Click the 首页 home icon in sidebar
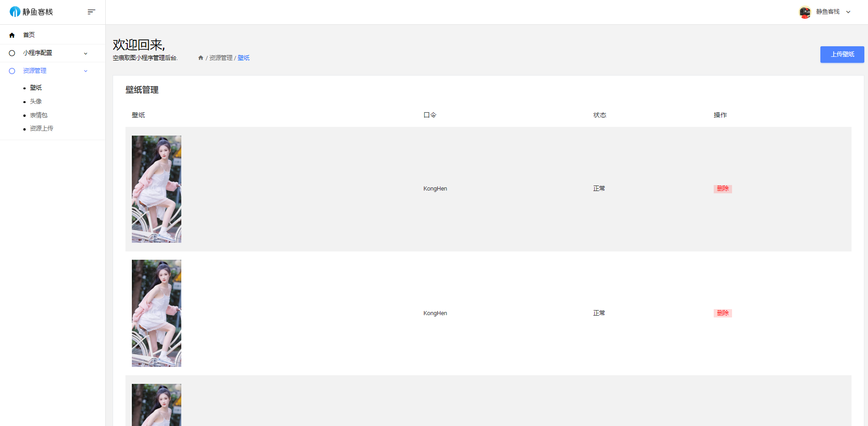Screen dimensions: 868x426 pos(12,35)
